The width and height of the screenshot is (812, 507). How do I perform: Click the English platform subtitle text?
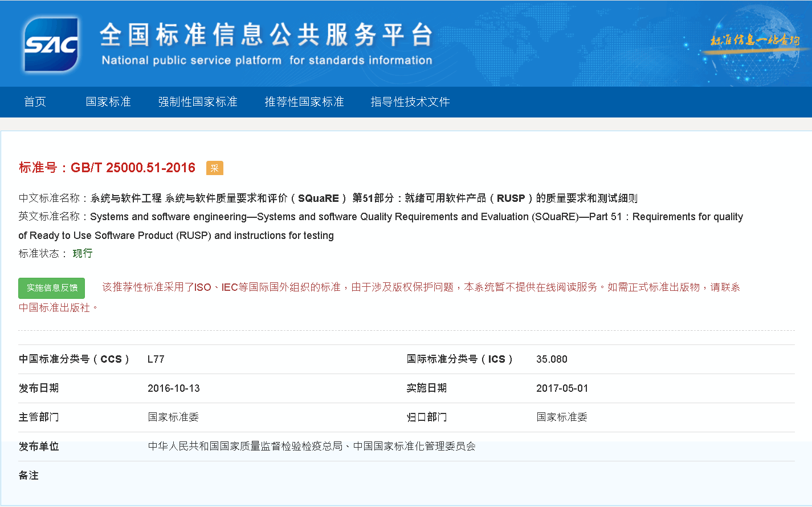pos(267,60)
